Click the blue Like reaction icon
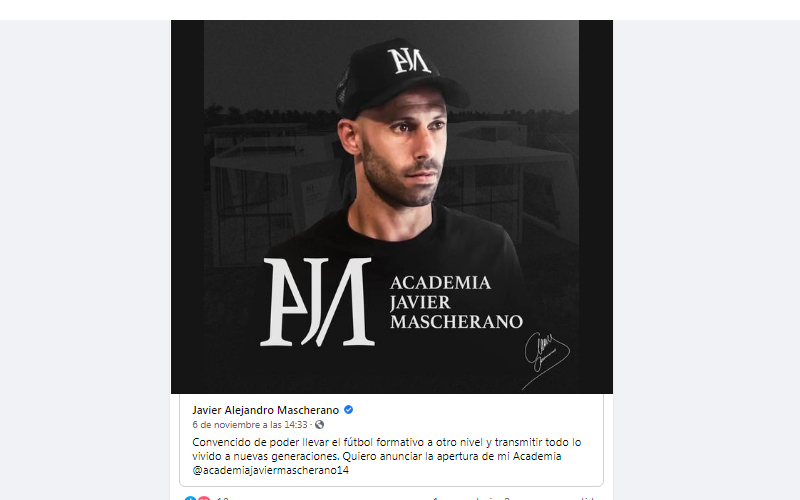This screenshot has width=800, height=500. (190, 498)
